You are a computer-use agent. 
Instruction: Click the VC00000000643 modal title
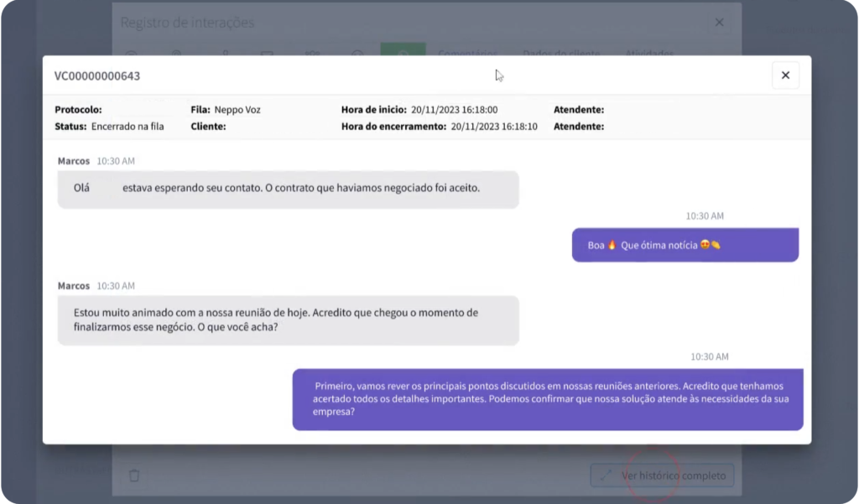(x=97, y=76)
